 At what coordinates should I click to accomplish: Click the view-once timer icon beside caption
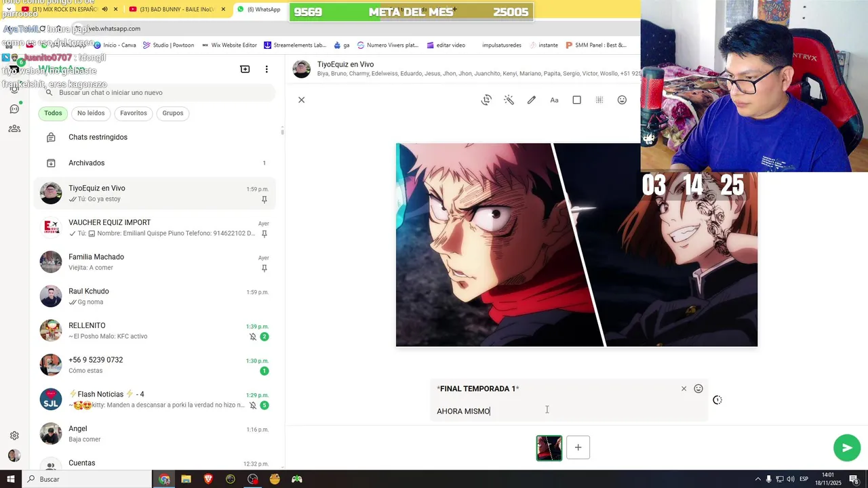(717, 400)
